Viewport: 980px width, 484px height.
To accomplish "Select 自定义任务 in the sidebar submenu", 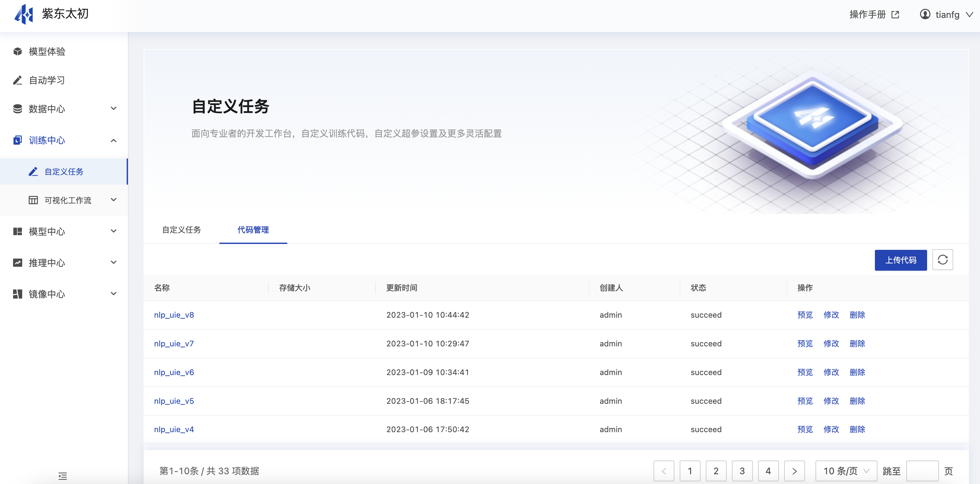I will click(64, 172).
